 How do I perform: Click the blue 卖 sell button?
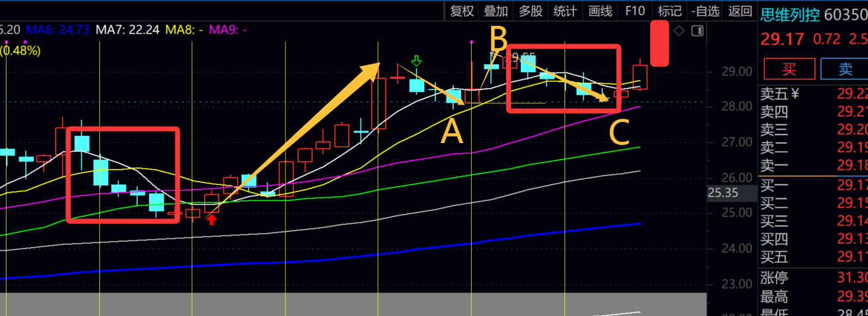click(845, 68)
